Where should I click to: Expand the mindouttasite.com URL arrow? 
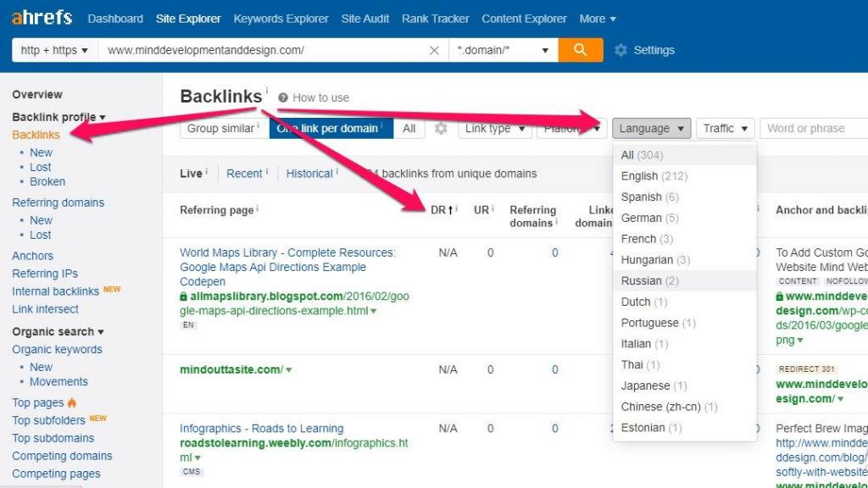[288, 370]
